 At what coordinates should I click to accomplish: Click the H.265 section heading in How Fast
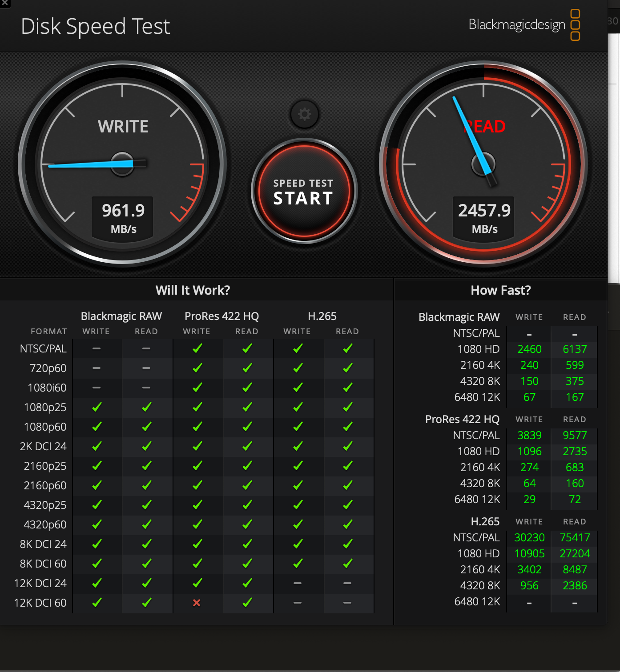click(x=485, y=521)
